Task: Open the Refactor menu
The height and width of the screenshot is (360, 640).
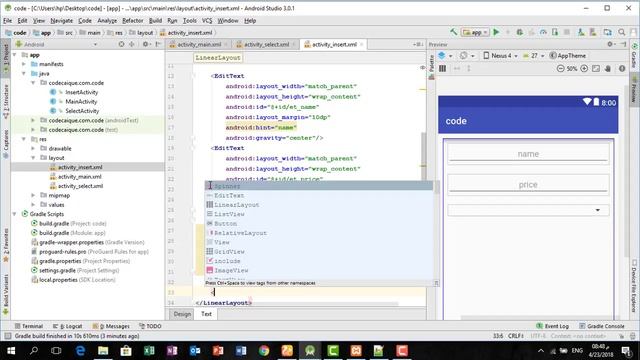Action: tap(133, 20)
